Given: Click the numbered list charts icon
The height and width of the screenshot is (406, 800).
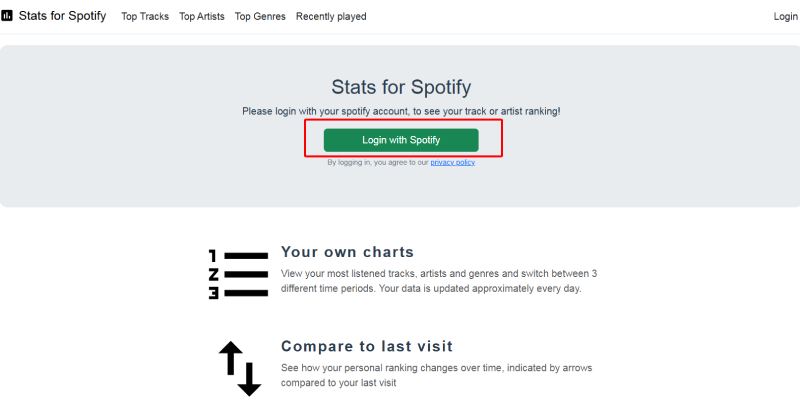Looking at the screenshot, I should 238,273.
